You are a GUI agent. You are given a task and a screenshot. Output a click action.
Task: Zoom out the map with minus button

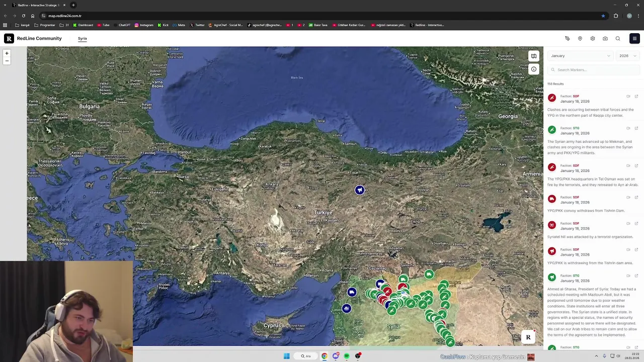(x=7, y=61)
